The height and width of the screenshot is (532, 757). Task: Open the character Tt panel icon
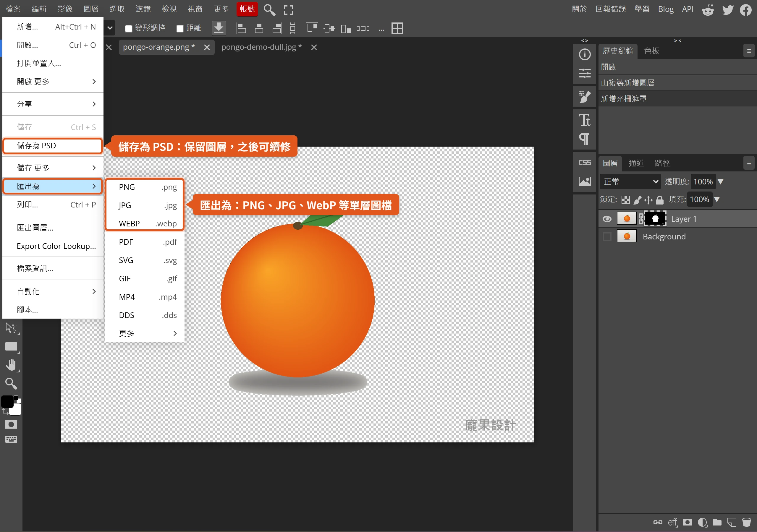click(x=585, y=120)
